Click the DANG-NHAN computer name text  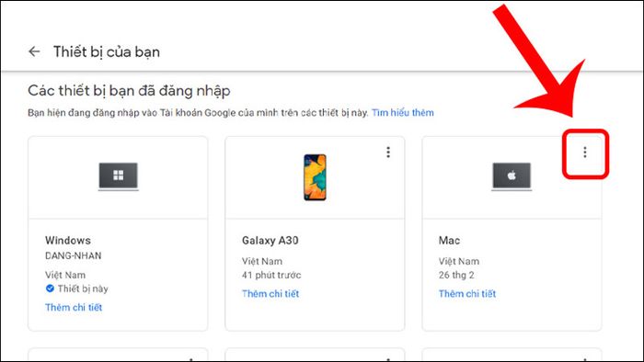point(73,255)
